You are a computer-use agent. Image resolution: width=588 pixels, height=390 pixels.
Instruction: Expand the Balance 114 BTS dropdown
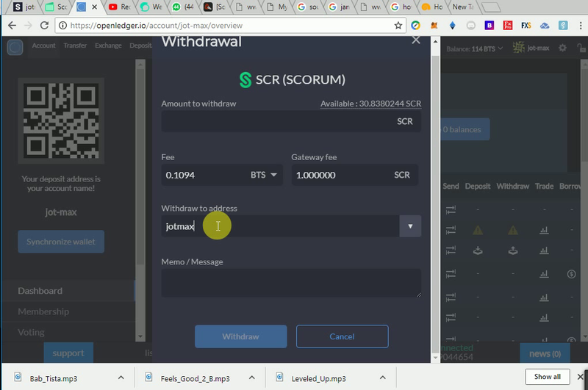474,48
